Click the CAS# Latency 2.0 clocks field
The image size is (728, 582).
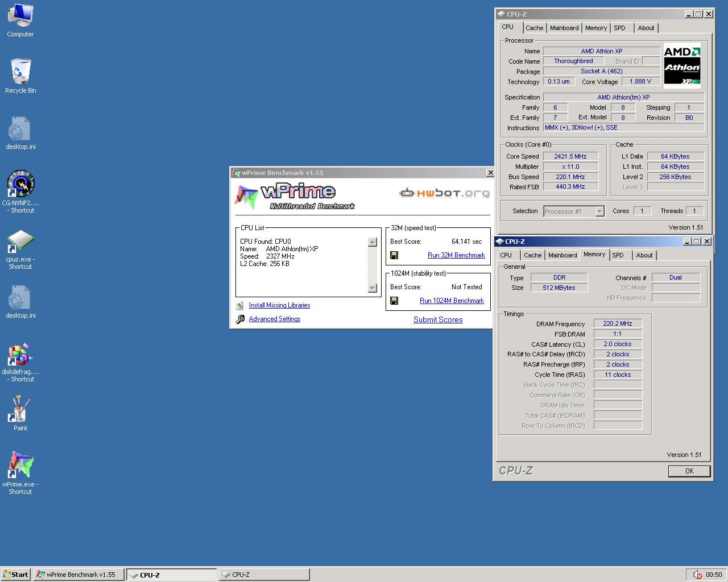[618, 344]
